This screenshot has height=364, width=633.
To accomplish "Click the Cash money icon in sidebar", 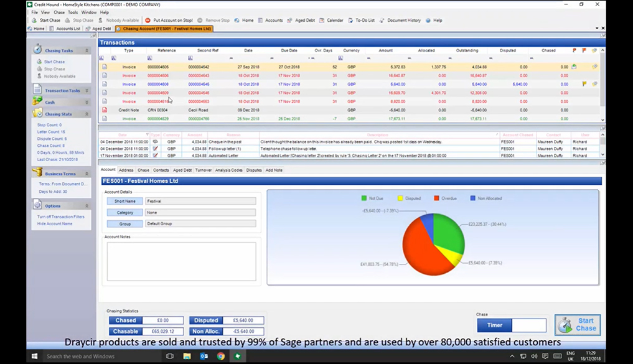I will pos(37,101).
